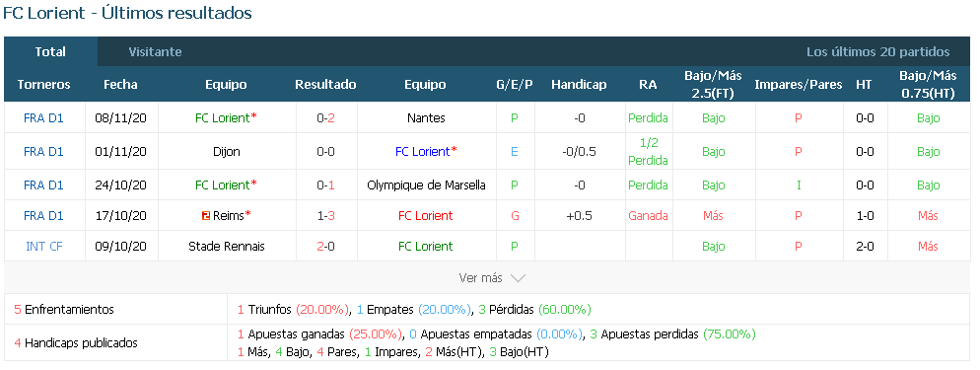The image size is (980, 370).
Task: Switch to the Visitante tab
Action: click(x=155, y=52)
